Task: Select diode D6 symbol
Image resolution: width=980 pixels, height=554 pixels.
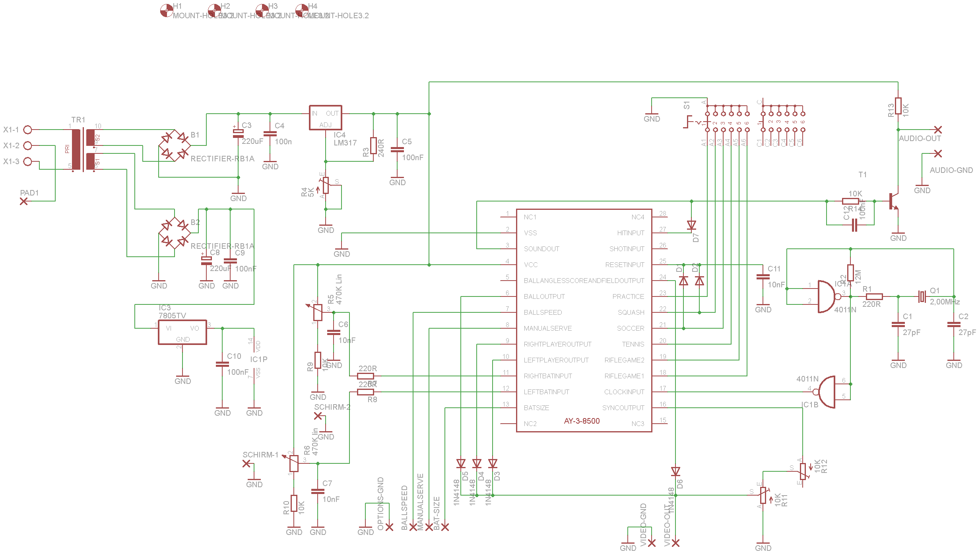Action: 675,472
